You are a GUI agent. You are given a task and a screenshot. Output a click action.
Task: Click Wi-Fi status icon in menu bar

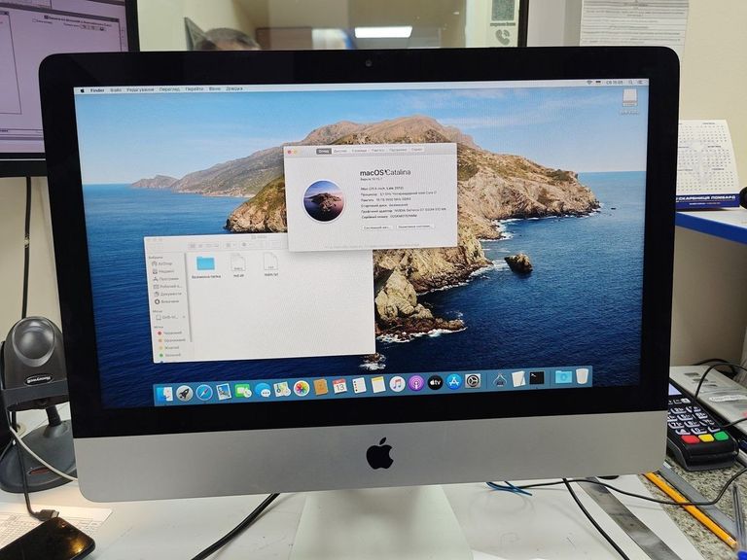(588, 83)
